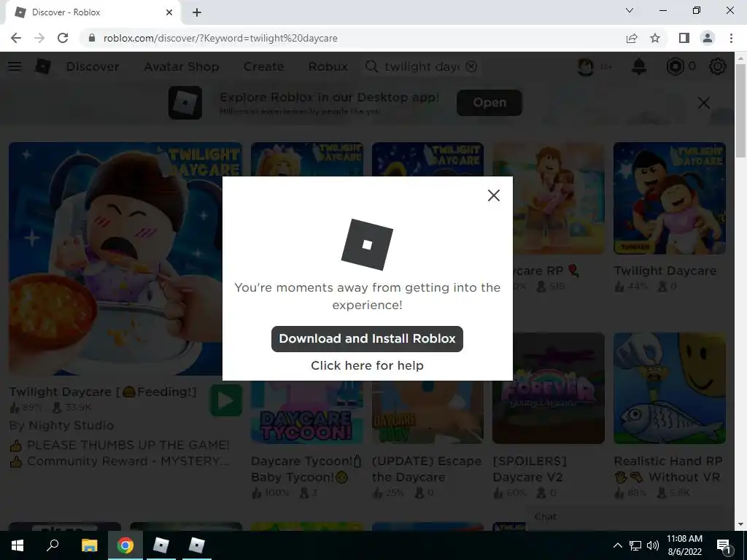Focus the twilight daycare search field
The width and height of the screenshot is (747, 560).
[422, 66]
